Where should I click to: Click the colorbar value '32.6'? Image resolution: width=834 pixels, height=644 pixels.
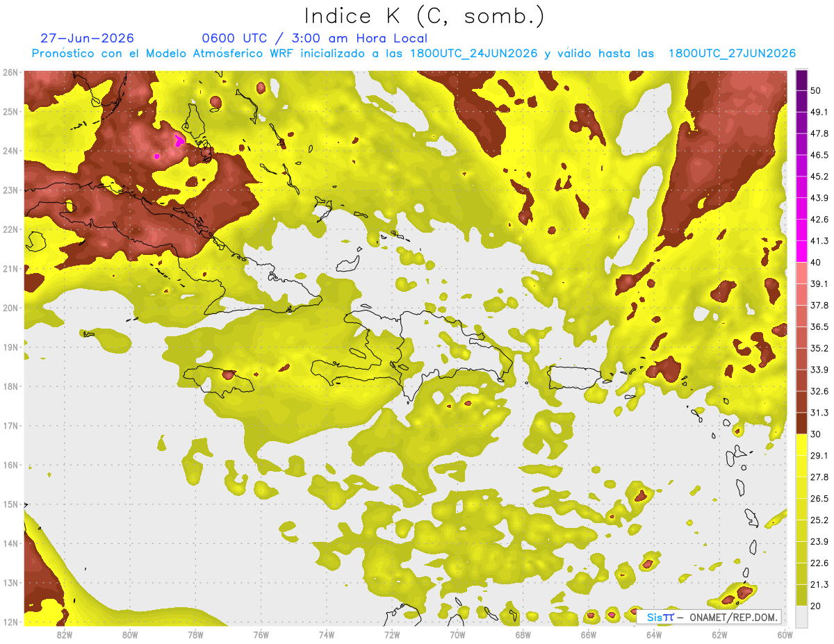pyautogui.click(x=819, y=391)
